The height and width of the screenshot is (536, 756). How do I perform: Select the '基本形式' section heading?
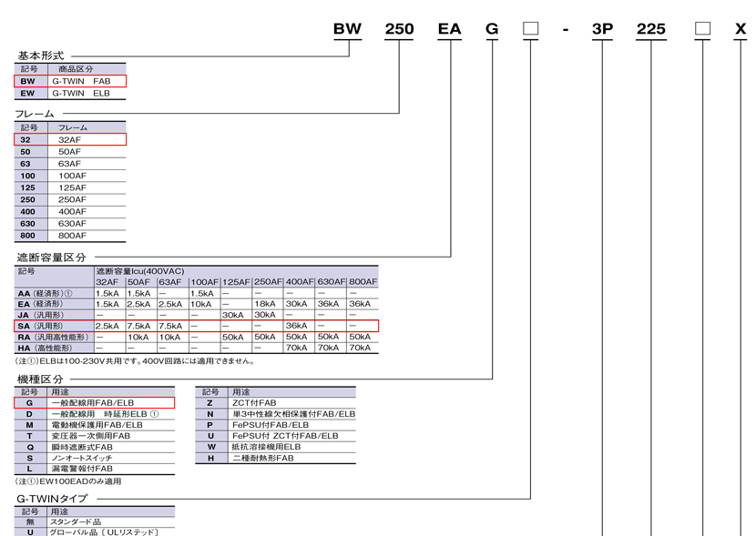point(40,56)
